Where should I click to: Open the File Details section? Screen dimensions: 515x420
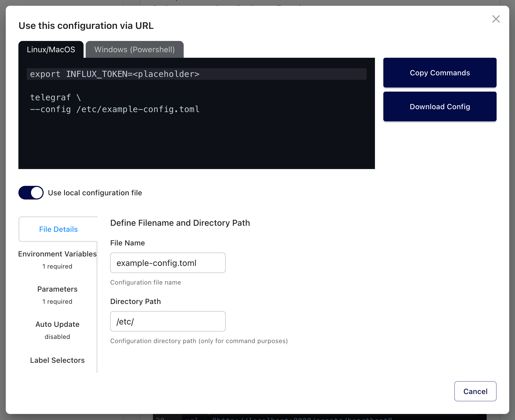58,229
